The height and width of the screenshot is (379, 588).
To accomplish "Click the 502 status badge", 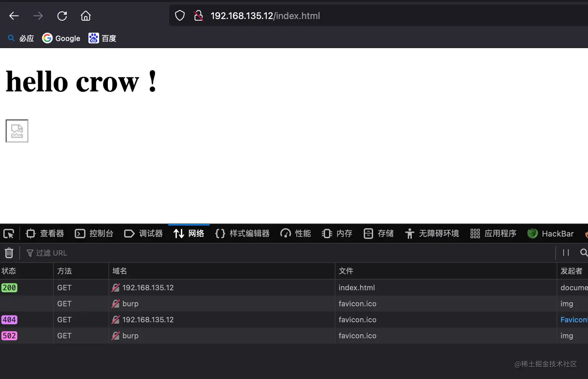I will [9, 335].
